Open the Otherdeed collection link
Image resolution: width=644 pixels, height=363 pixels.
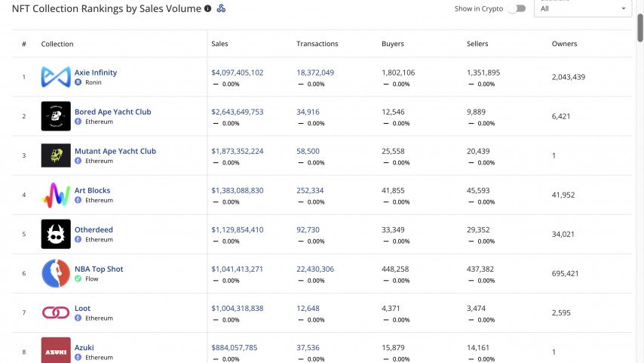(94, 229)
